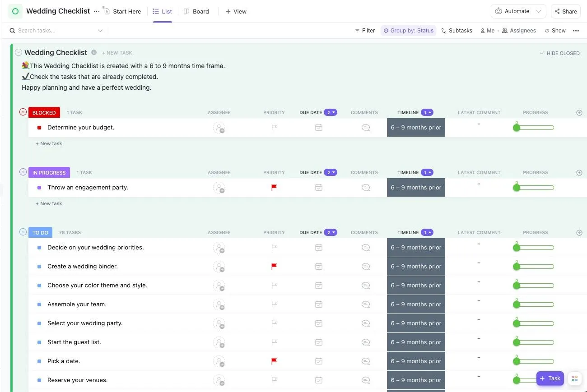Add a column with the plus icon in BLOCKED header
The height and width of the screenshot is (392, 587).
579,113
